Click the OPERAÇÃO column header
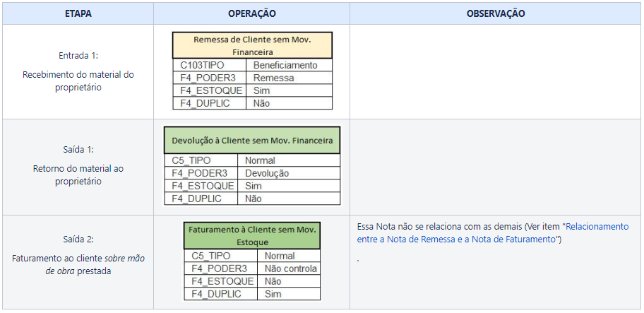Image resolution: width=644 pixels, height=313 pixels. [x=252, y=13]
